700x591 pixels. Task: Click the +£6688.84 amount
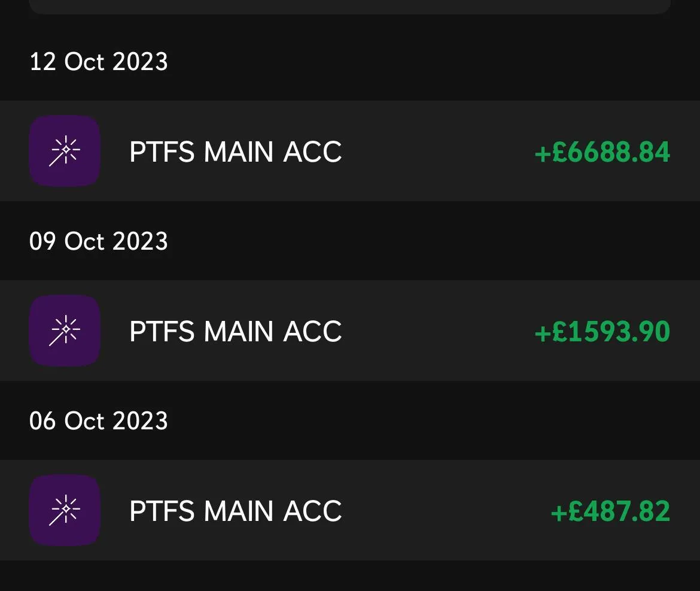click(x=602, y=152)
